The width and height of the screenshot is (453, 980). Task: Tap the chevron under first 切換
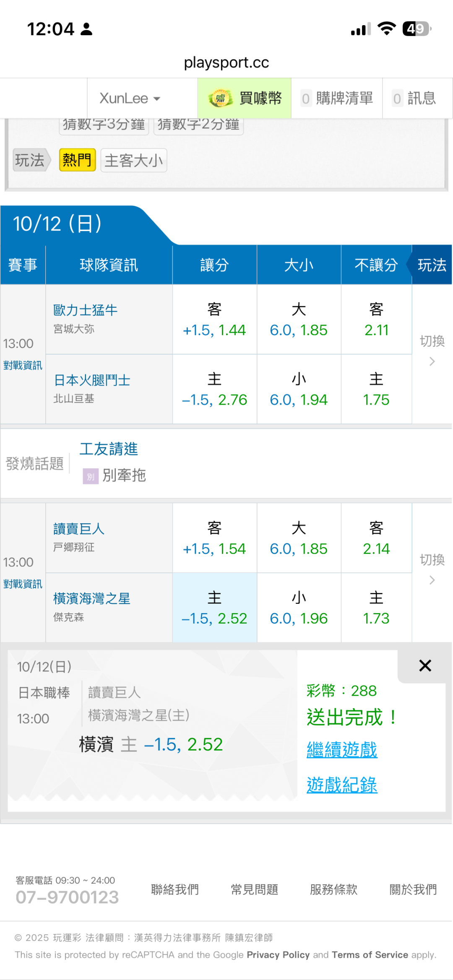(432, 361)
